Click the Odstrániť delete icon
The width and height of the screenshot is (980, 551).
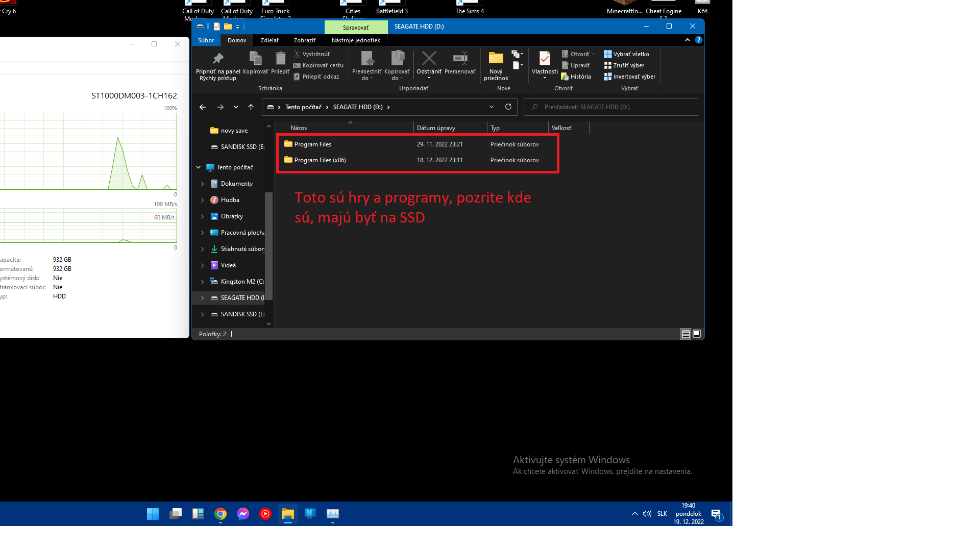(429, 59)
